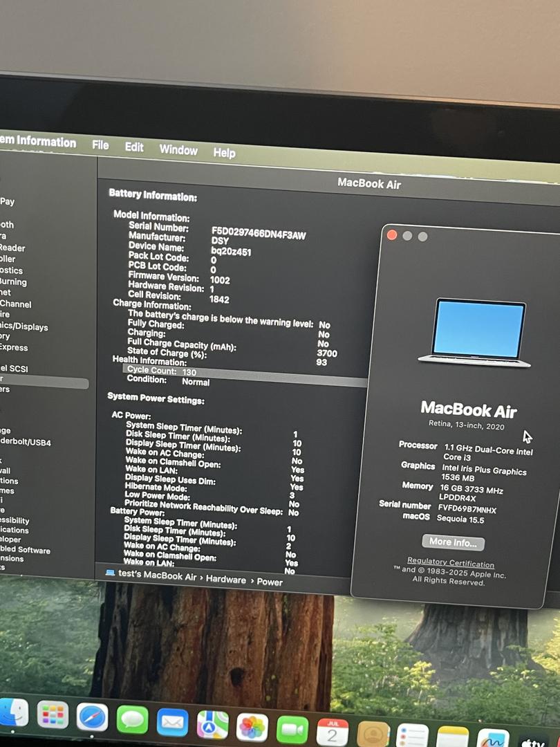Click the More Info... button
560x747 pixels.
[453, 542]
